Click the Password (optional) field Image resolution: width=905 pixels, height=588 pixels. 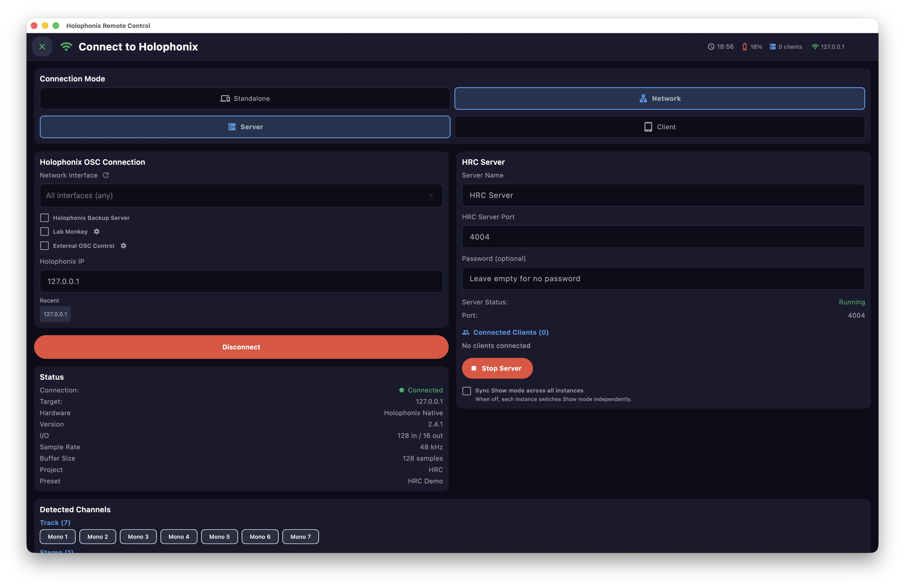tap(663, 278)
